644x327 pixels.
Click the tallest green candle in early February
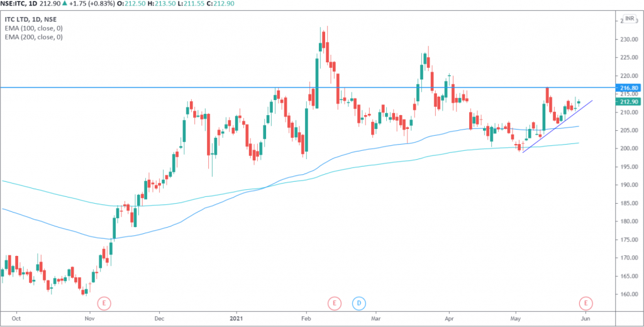click(316, 83)
